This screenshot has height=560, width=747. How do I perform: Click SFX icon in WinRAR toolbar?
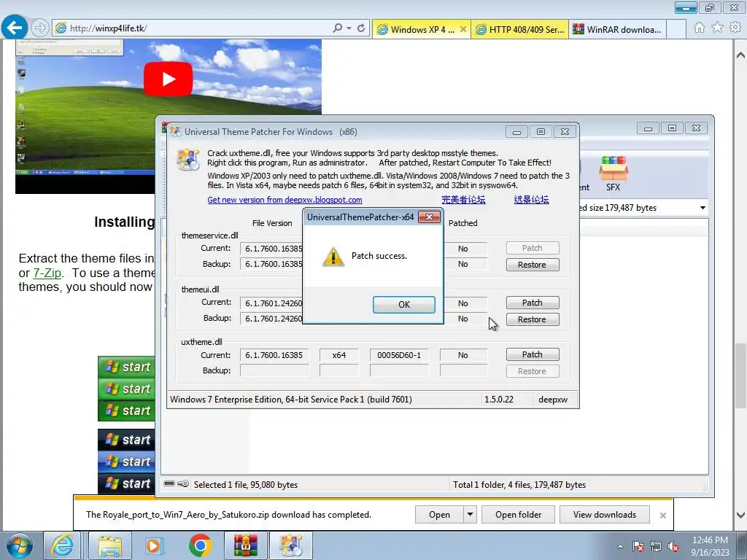coord(613,174)
